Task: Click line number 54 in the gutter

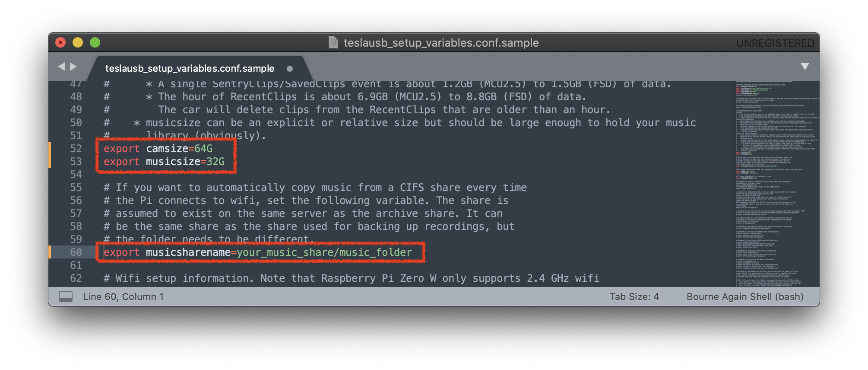Action: pyautogui.click(x=76, y=175)
